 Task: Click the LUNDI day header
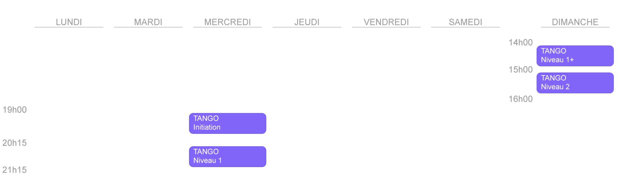pyautogui.click(x=69, y=22)
